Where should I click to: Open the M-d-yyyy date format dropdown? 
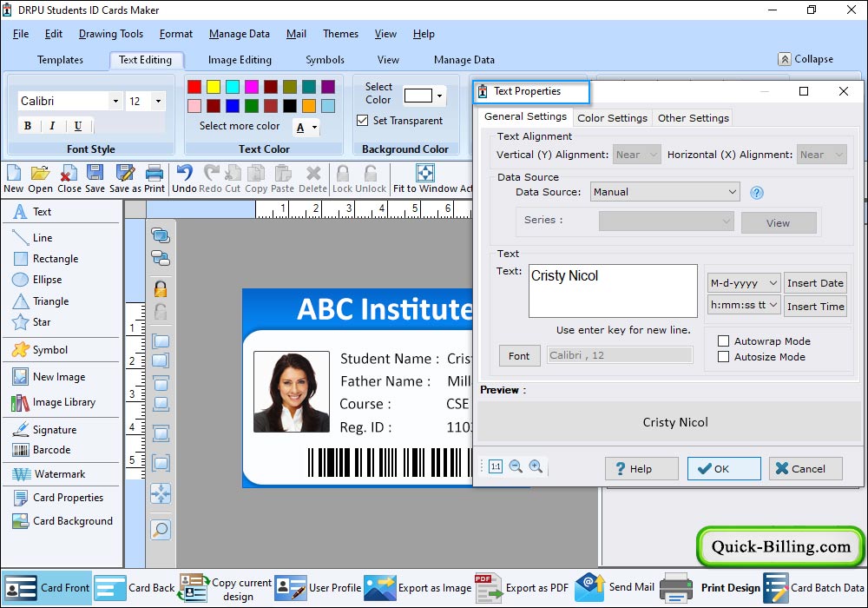(x=744, y=283)
